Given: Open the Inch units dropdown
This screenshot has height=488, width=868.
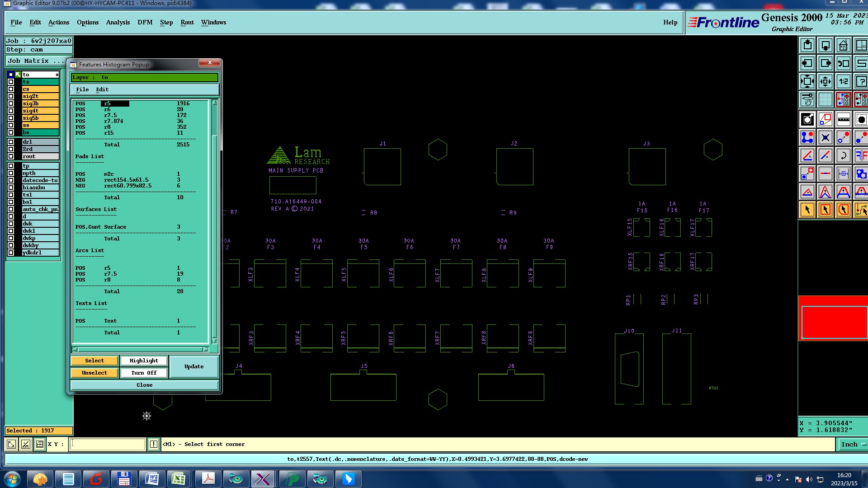Looking at the screenshot, I should pyautogui.click(x=853, y=444).
